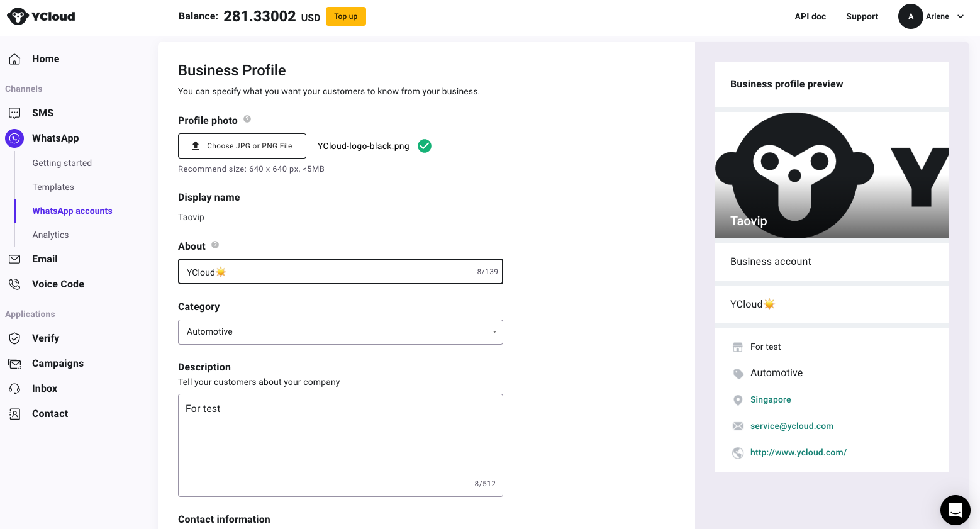Click the balance amount 281.33002
Screen dimensions: 980x529
(x=260, y=16)
